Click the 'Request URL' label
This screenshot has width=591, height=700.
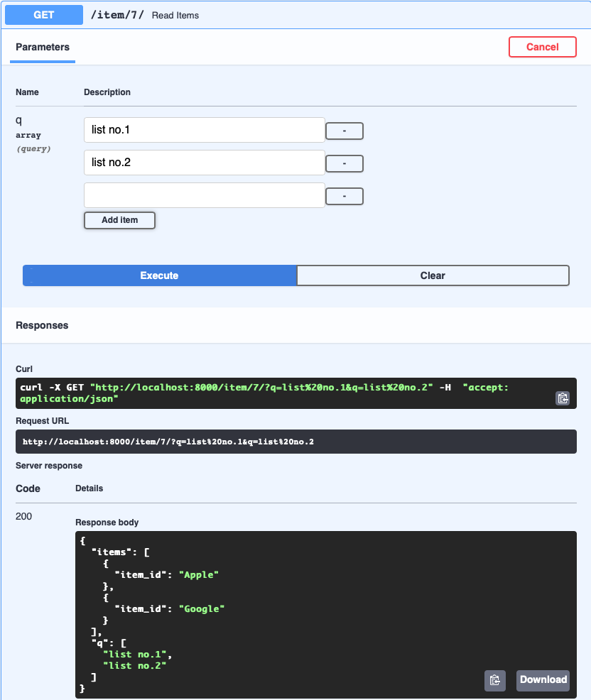[x=43, y=421]
